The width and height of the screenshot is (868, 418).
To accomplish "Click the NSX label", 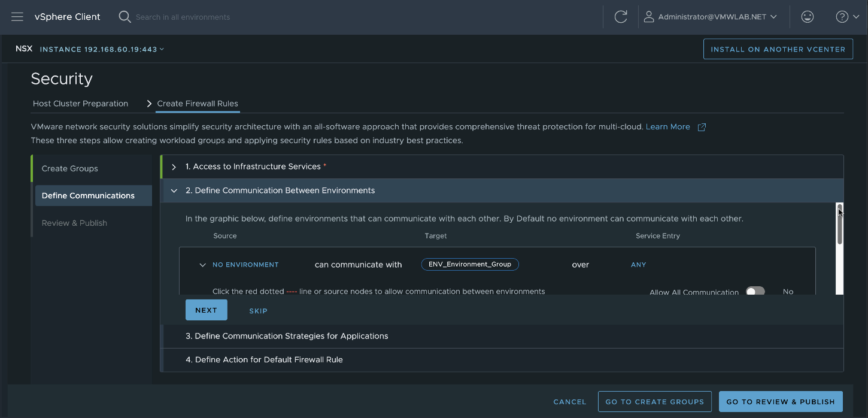I will (24, 49).
